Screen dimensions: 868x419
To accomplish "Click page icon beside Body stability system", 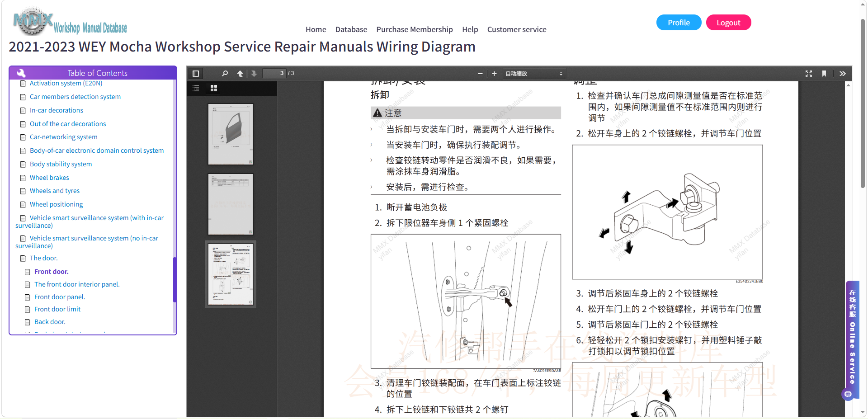I will point(23,165).
